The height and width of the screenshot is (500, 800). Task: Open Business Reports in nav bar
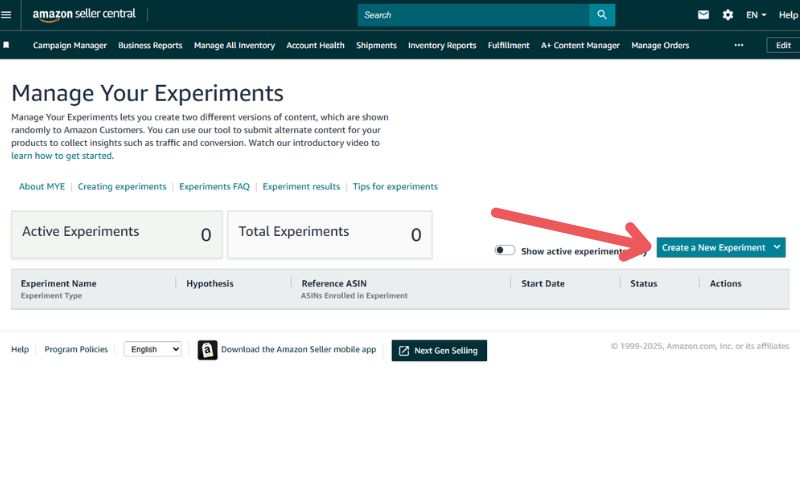pos(150,45)
